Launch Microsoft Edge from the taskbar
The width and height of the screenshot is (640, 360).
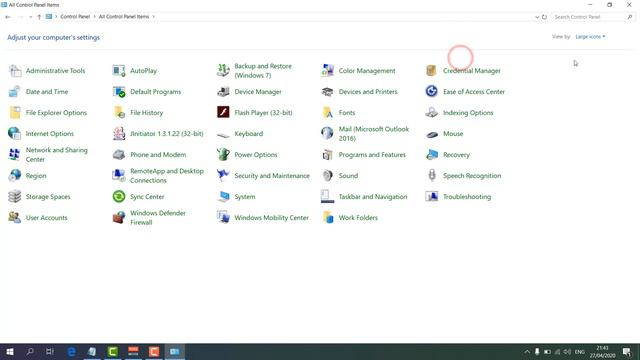click(x=71, y=351)
